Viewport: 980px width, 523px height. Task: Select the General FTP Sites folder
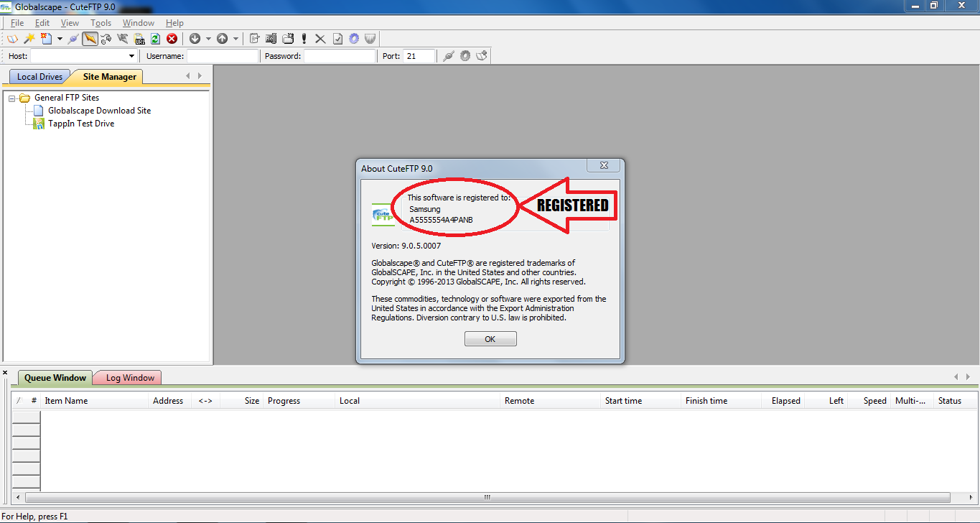pos(67,98)
